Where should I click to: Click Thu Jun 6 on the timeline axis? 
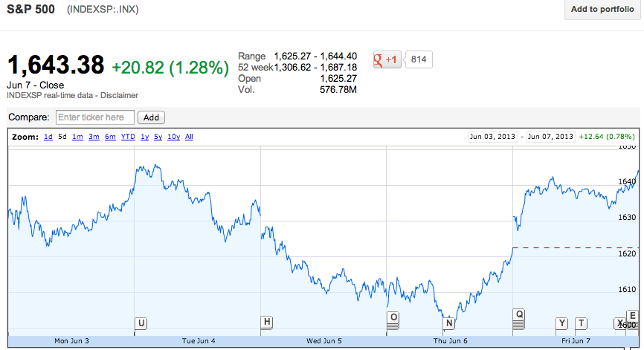pyautogui.click(x=450, y=341)
